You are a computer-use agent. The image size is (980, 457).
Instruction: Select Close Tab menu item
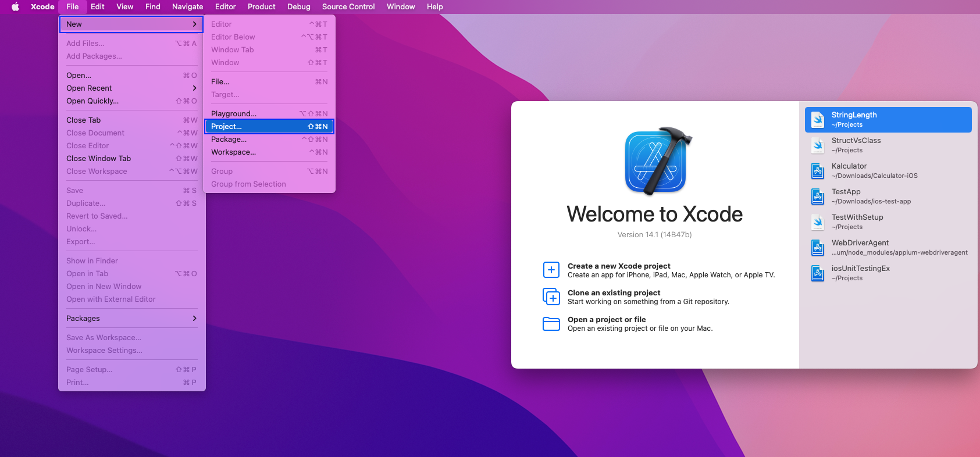(x=131, y=120)
